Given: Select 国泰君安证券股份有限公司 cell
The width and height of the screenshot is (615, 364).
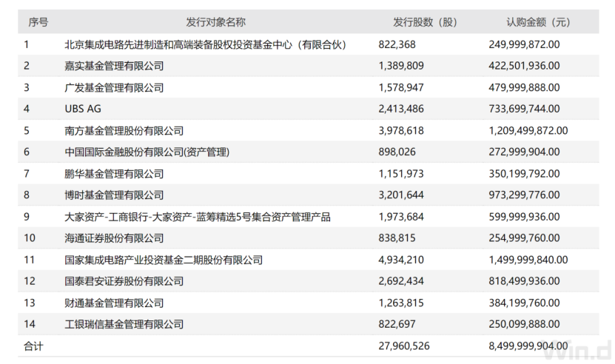Looking at the screenshot, I should [x=124, y=281].
